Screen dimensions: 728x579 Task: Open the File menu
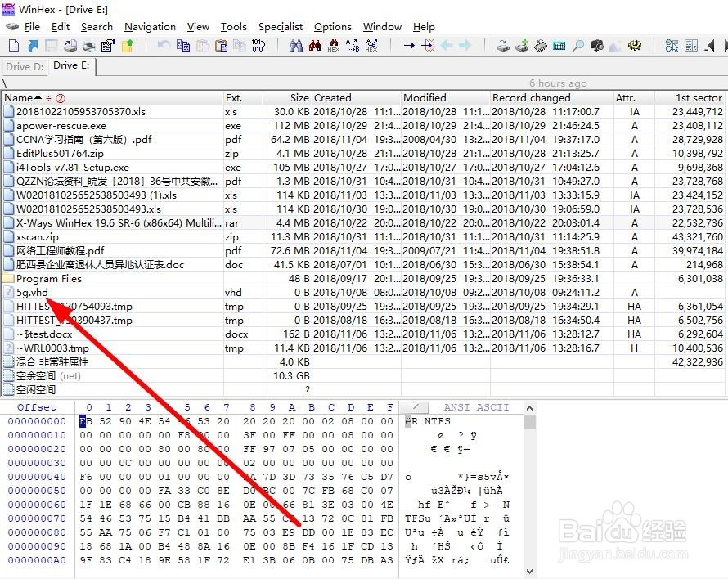click(x=32, y=27)
